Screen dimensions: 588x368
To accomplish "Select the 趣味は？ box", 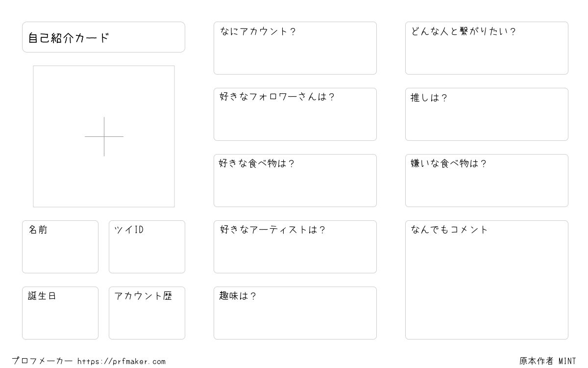I will (x=295, y=313).
